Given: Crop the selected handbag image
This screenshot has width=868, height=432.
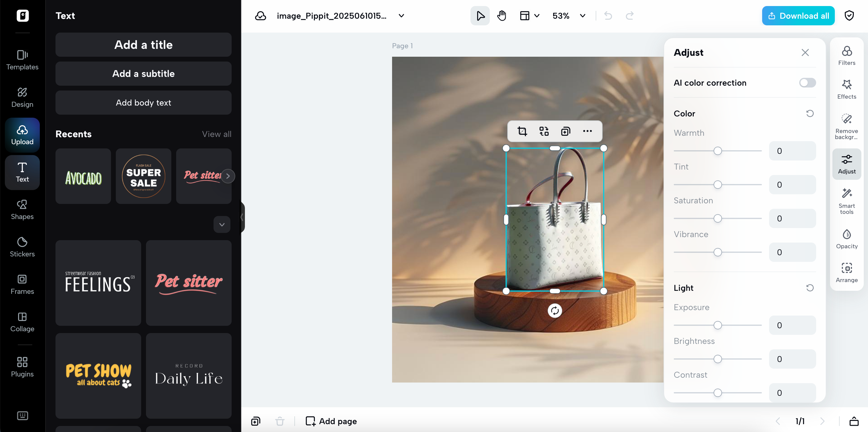Looking at the screenshot, I should point(522,131).
